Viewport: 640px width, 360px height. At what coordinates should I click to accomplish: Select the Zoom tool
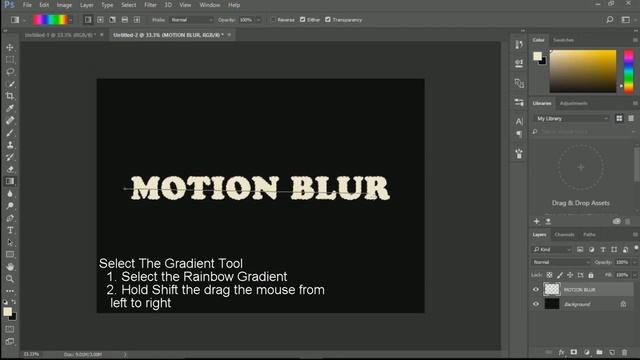point(10,279)
